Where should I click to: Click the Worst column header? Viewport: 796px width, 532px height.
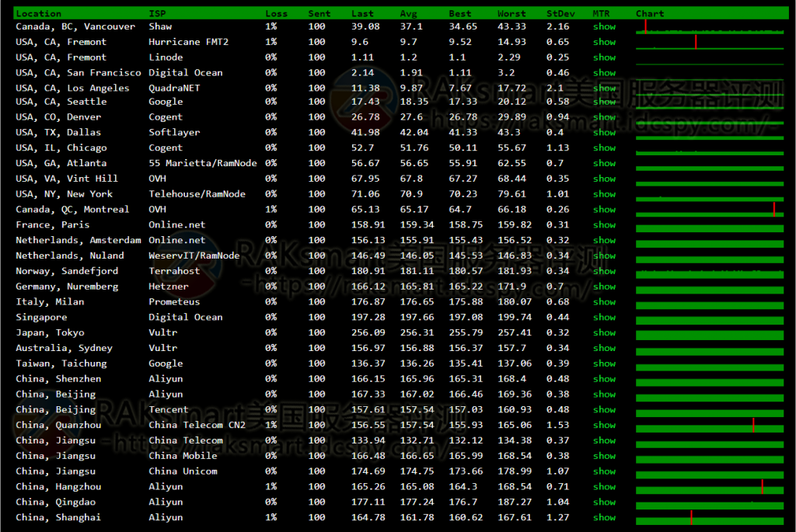tap(511, 14)
